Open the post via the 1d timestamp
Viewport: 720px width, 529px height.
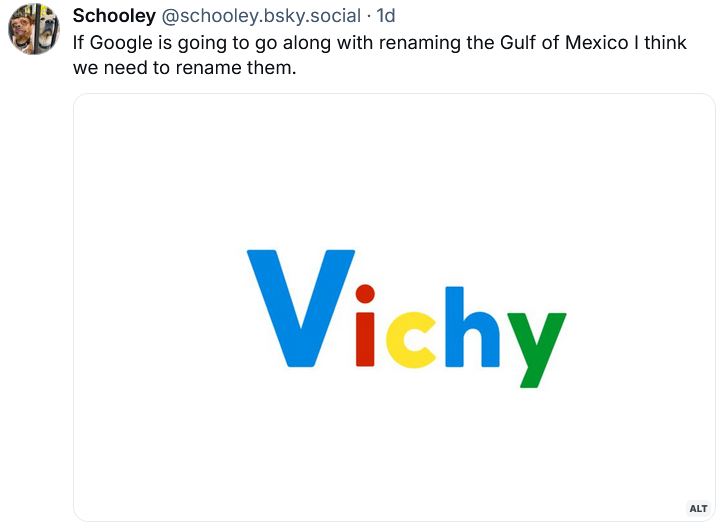point(386,16)
